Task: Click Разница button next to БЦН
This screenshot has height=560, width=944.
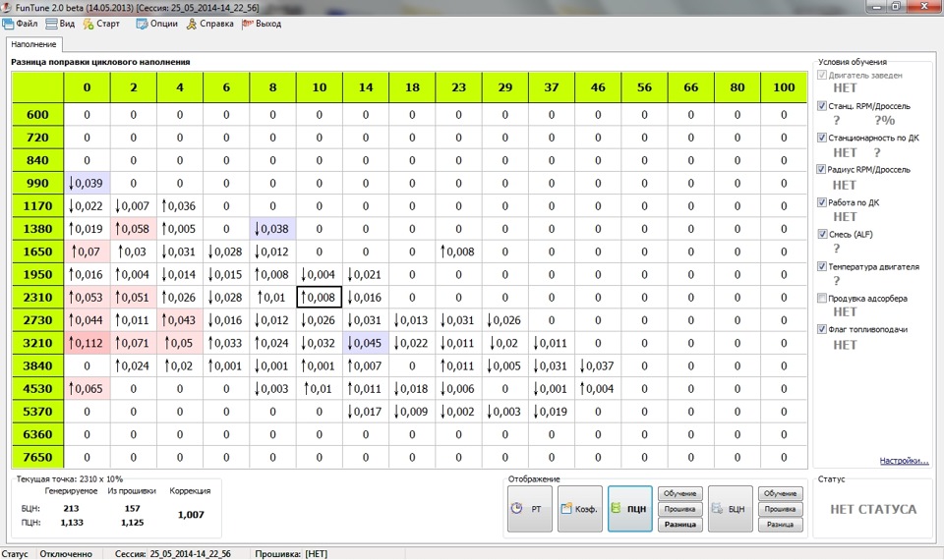Action: click(x=780, y=525)
